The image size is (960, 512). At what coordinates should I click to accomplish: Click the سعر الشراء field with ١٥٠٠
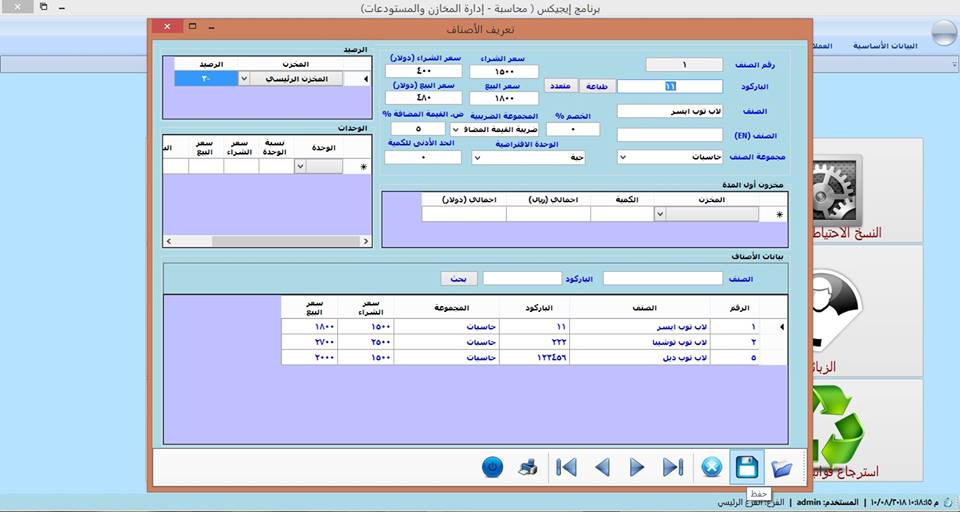504,72
